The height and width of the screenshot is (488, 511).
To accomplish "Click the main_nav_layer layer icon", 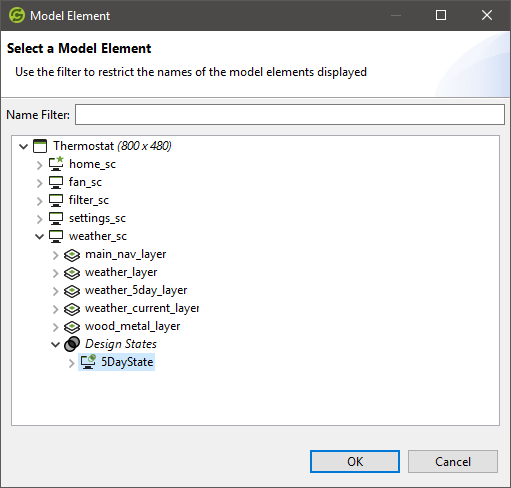I will [x=72, y=255].
